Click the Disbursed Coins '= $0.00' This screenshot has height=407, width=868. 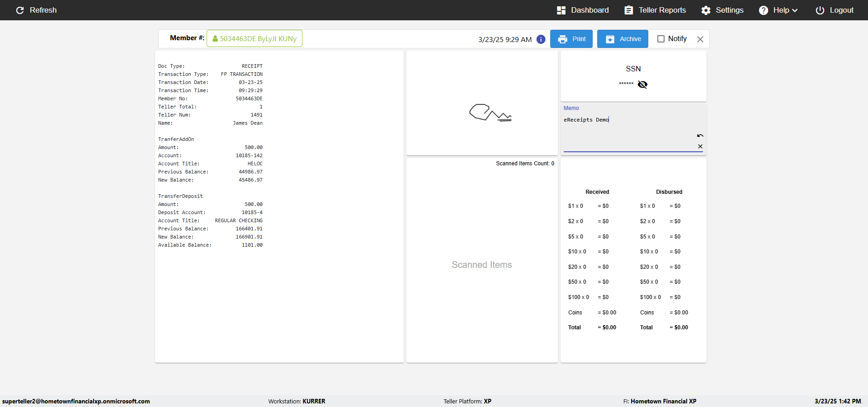(x=679, y=313)
